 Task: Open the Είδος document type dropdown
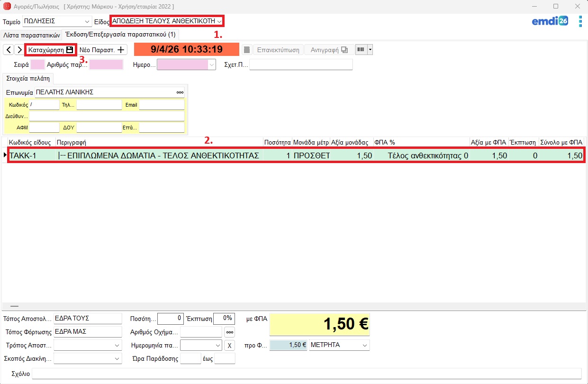[x=219, y=21]
